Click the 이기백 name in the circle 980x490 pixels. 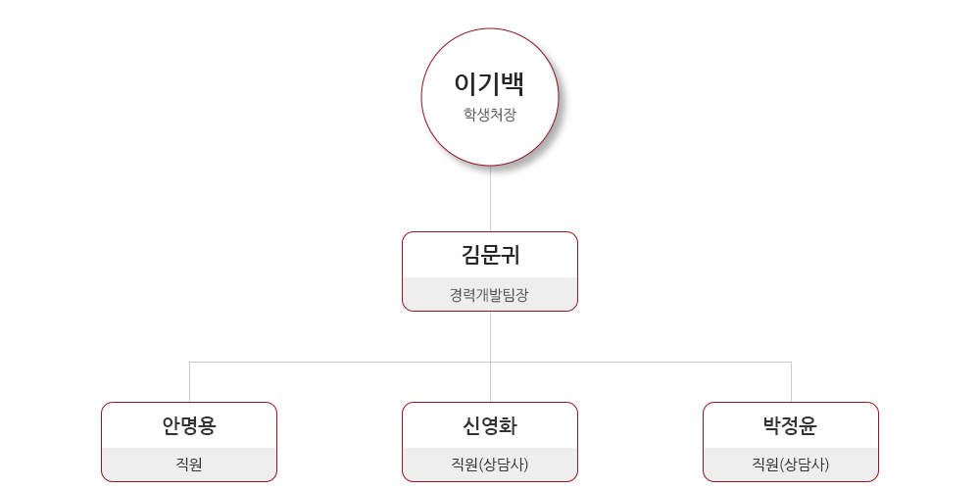click(x=489, y=84)
